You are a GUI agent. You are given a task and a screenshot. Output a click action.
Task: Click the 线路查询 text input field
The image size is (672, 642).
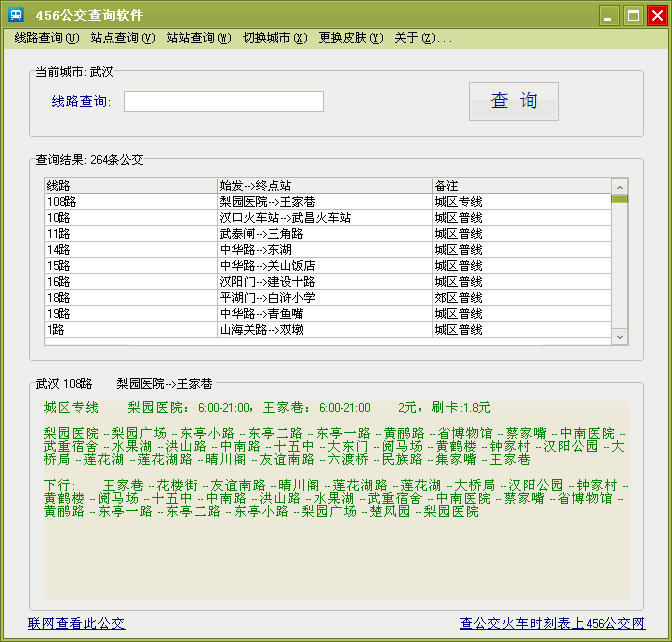(224, 102)
